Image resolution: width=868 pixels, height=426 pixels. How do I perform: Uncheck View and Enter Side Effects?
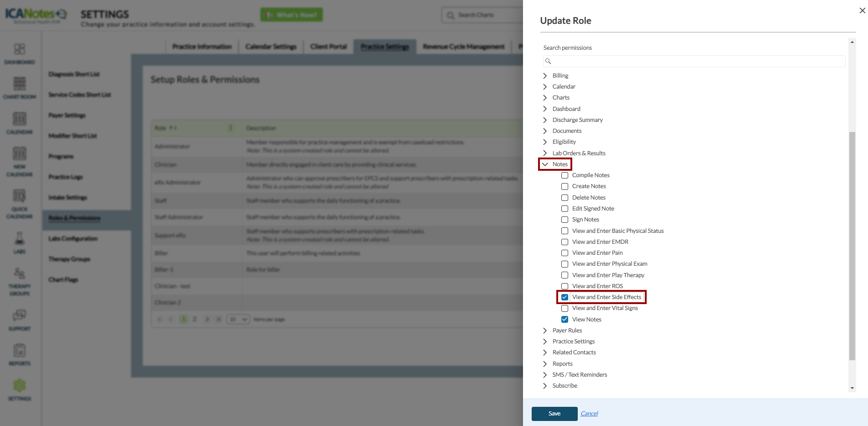(x=565, y=297)
